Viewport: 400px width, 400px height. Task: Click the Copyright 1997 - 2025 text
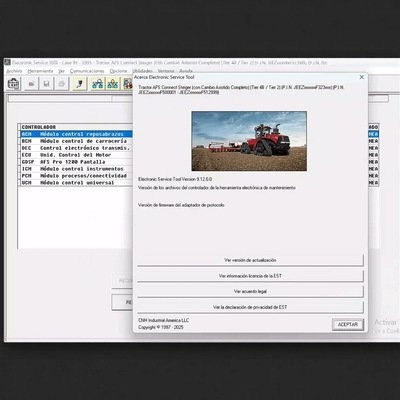tap(161, 327)
